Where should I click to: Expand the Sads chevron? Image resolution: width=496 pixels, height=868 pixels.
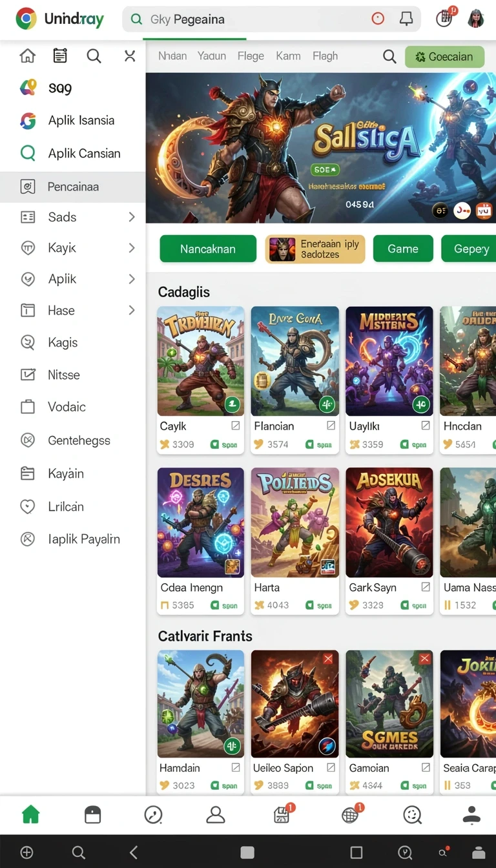[x=132, y=217]
